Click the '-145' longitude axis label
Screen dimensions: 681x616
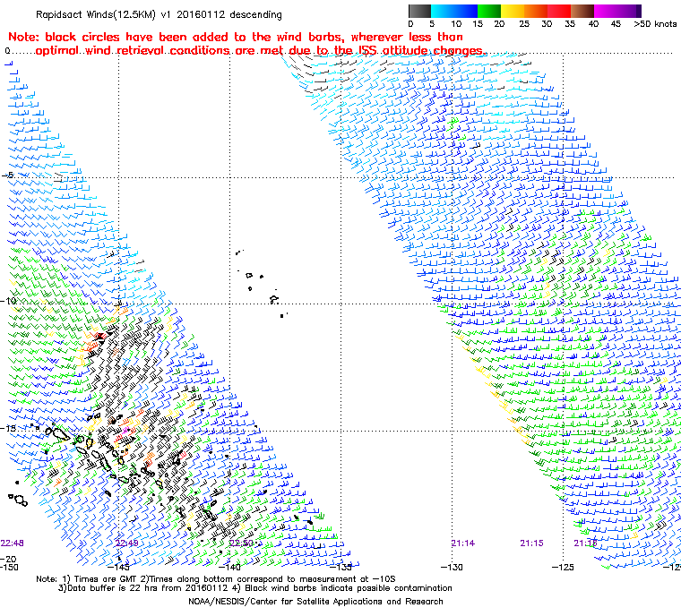(x=118, y=568)
